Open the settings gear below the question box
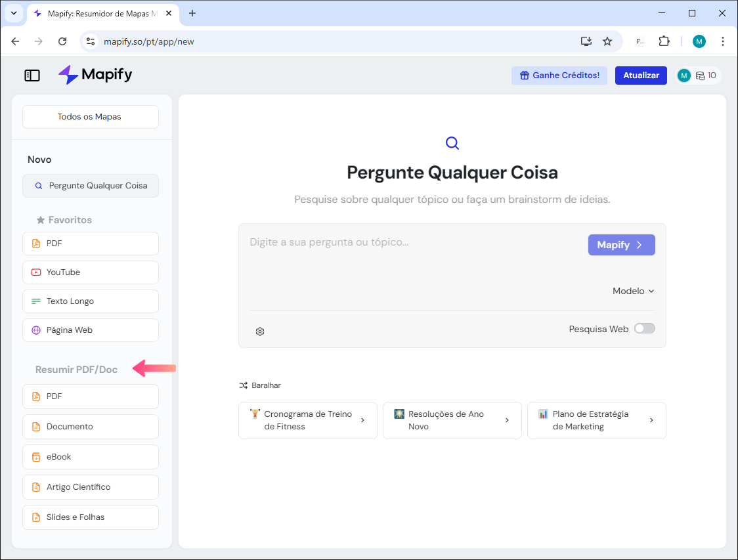Image resolution: width=738 pixels, height=560 pixels. 260,332
